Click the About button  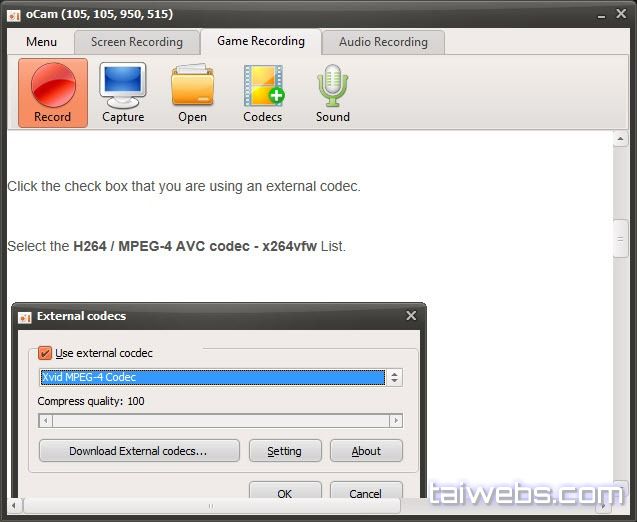pos(366,451)
